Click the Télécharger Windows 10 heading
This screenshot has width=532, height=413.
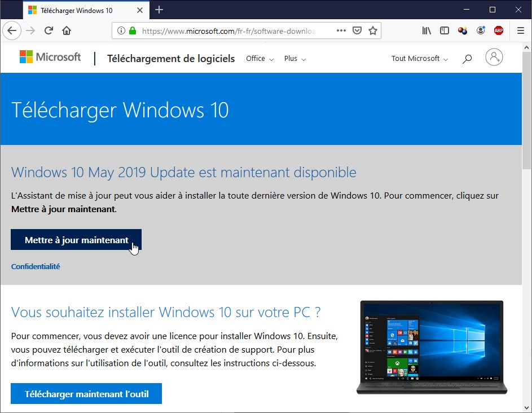pos(120,110)
